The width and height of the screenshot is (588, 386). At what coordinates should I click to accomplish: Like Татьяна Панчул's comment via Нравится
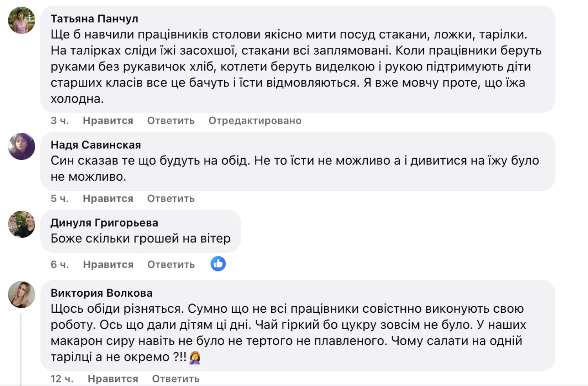click(108, 121)
